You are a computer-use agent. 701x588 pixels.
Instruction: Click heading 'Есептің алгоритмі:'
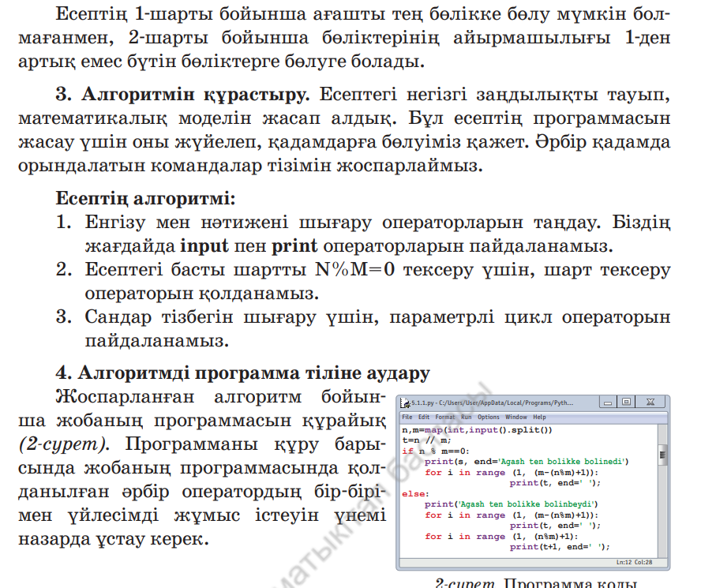145,198
